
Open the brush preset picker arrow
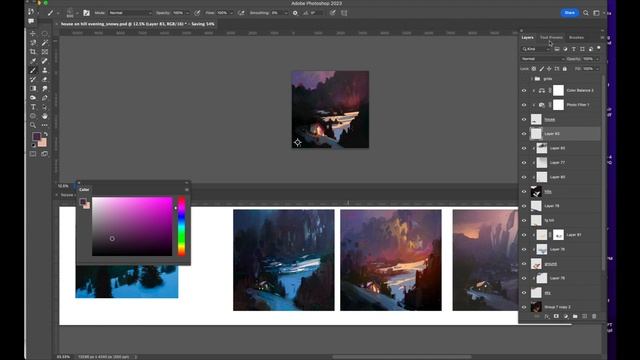point(78,13)
